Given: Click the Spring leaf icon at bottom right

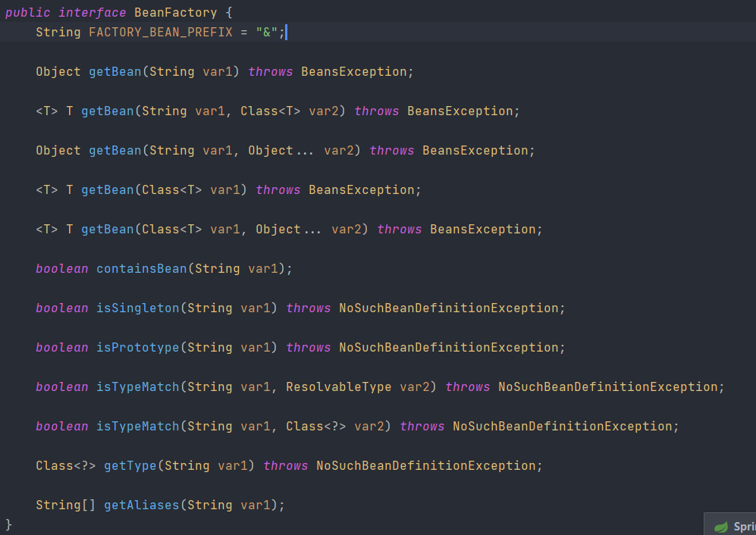Looking at the screenshot, I should tap(721, 527).
